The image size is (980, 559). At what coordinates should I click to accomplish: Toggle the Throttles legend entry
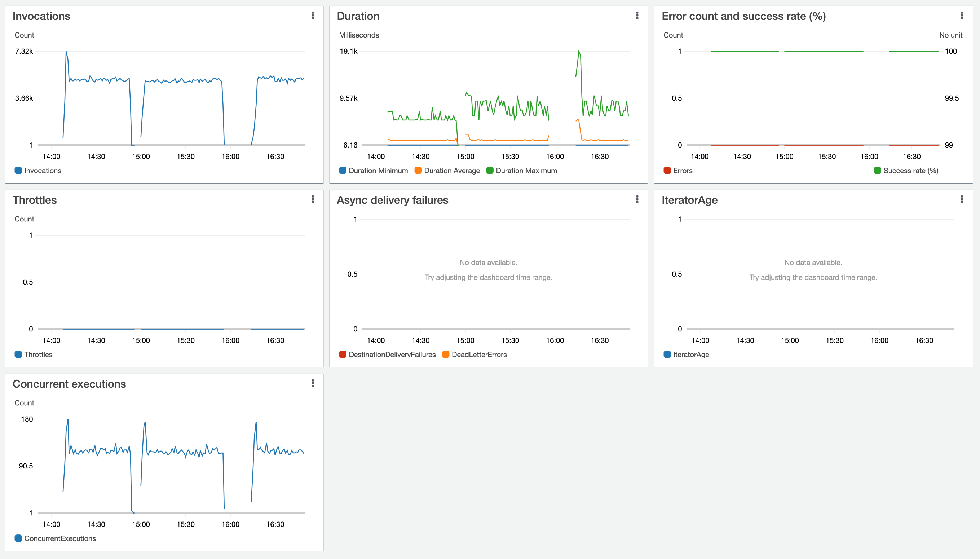point(38,355)
